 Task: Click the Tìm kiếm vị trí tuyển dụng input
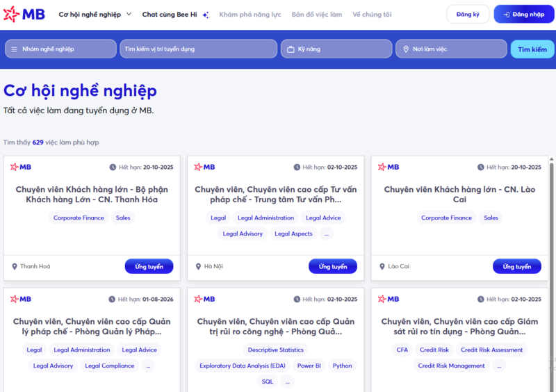[198, 49]
